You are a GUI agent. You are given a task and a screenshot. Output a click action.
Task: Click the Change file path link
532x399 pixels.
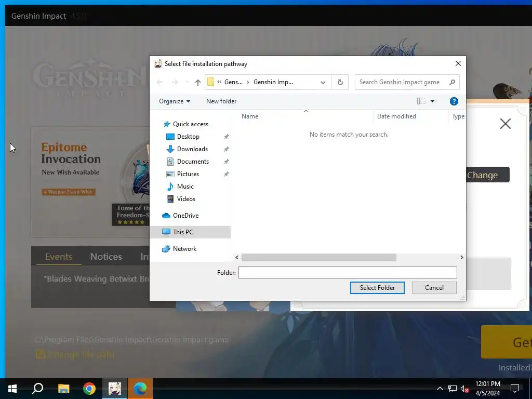pos(75,354)
